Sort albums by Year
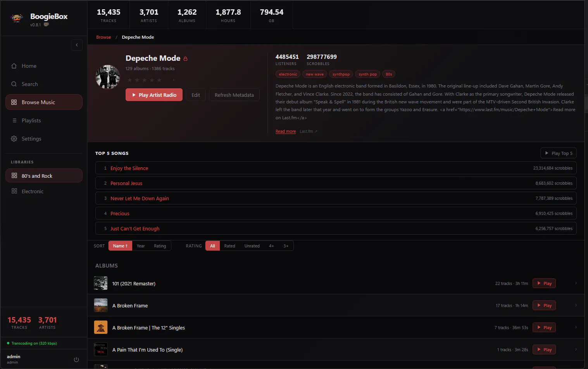This screenshot has height=369, width=588. click(x=141, y=246)
